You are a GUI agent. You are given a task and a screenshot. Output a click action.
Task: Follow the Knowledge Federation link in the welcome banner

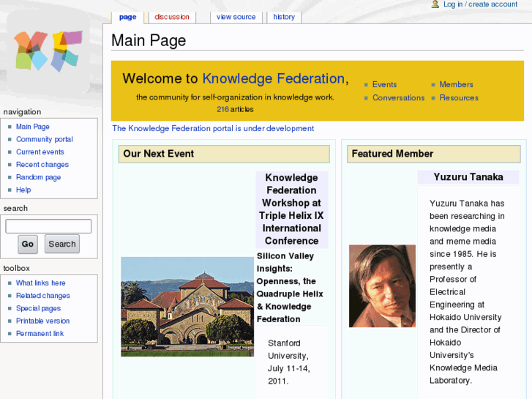pyautogui.click(x=274, y=78)
